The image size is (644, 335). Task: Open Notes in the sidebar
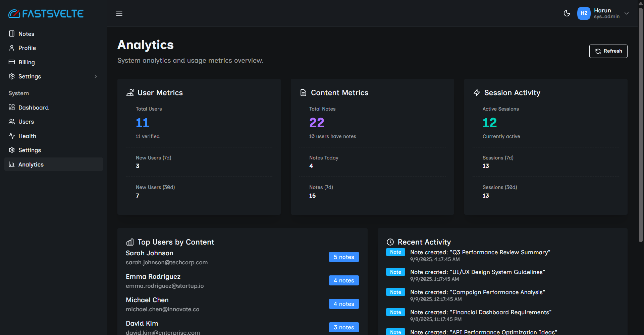[x=26, y=34]
